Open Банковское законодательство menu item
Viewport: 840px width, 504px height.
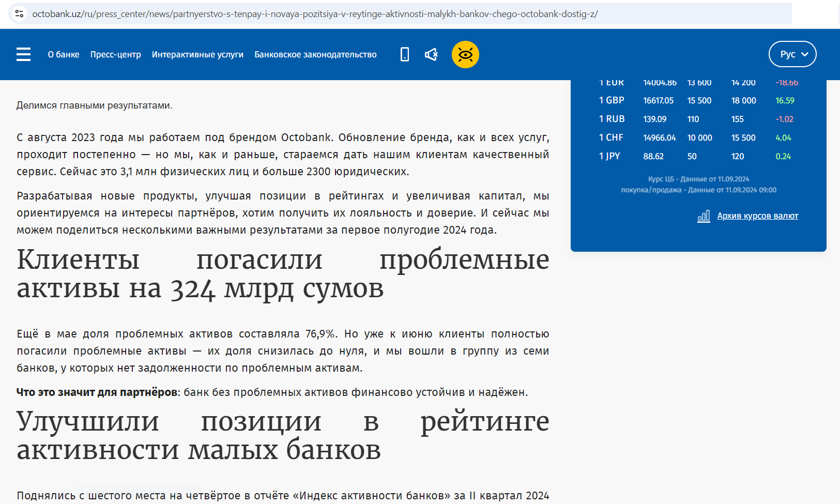click(315, 54)
